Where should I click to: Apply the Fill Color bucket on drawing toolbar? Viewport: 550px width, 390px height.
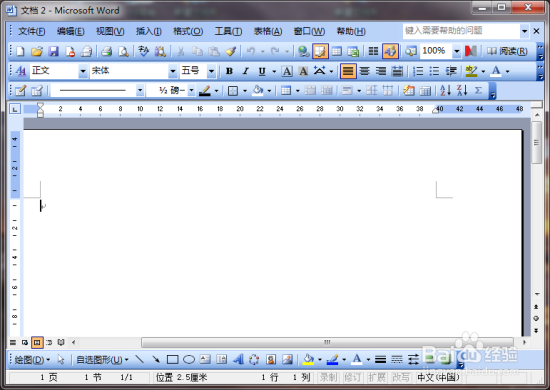[308, 359]
